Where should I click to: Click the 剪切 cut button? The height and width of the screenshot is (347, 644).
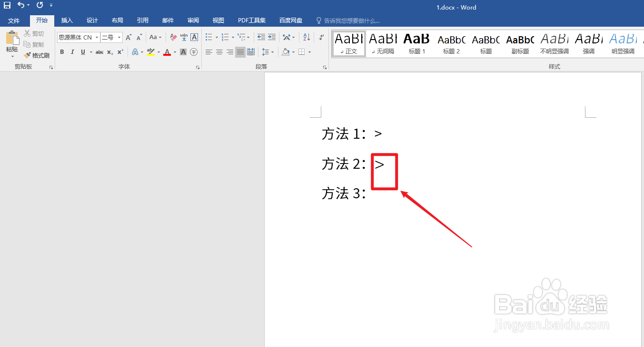point(34,33)
